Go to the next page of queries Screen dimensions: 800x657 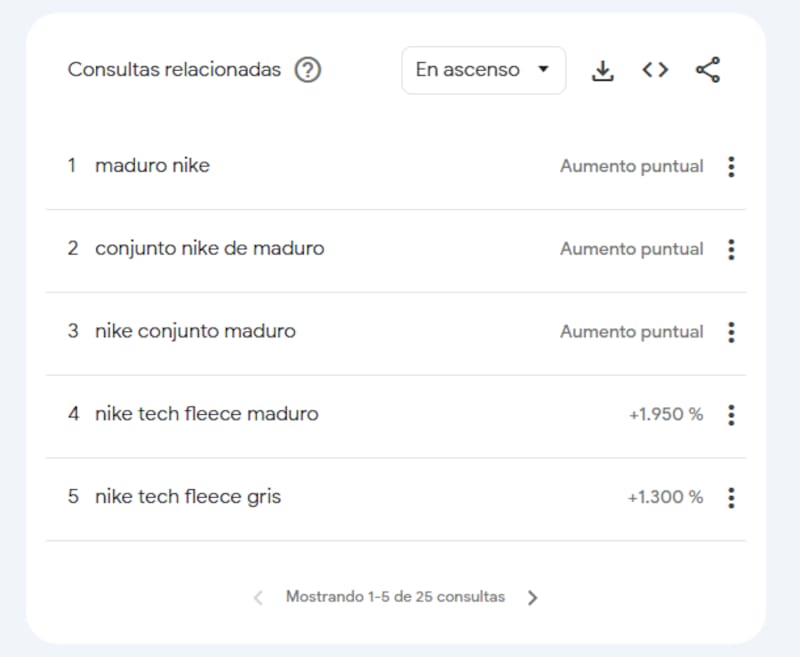click(533, 597)
